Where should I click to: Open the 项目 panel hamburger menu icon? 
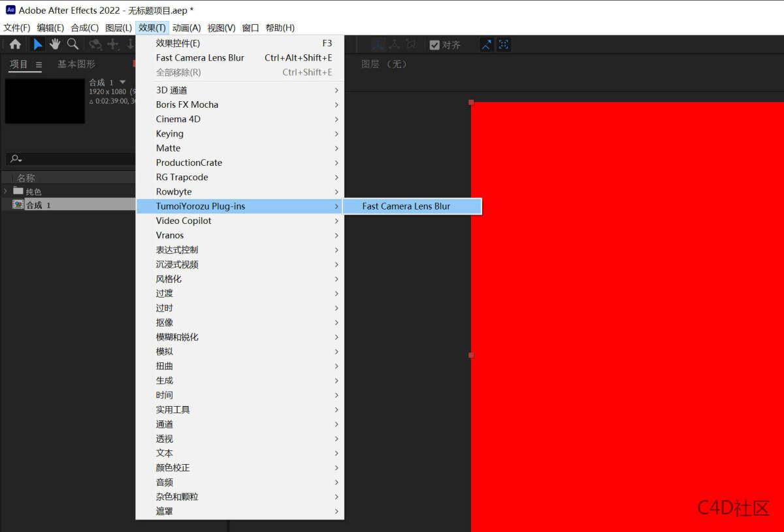point(39,64)
